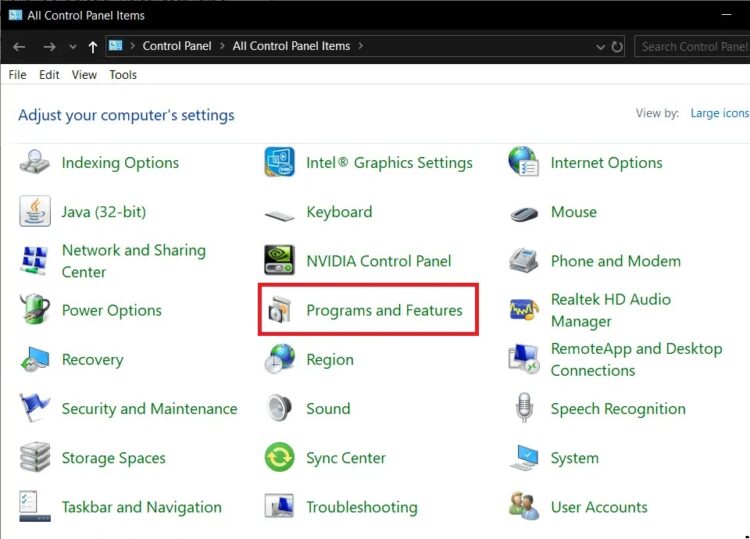Screen dimensions: 750x539
Task: Open the Sync Center green icon
Action: coord(279,458)
